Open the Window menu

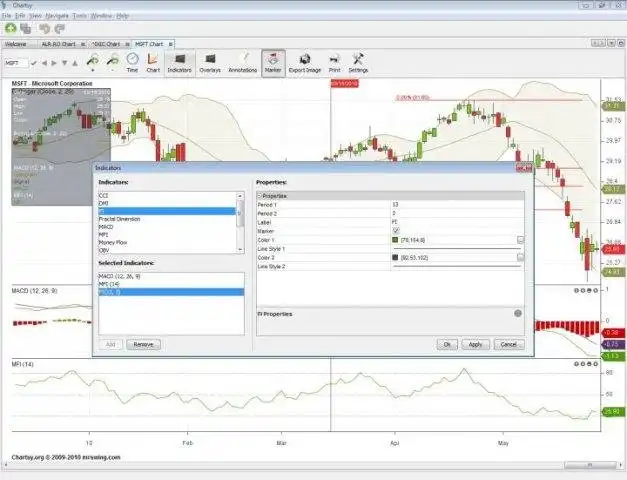pos(102,16)
